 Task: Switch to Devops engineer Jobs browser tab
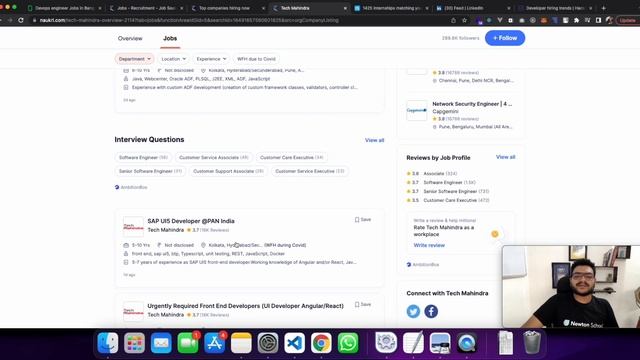click(64, 8)
